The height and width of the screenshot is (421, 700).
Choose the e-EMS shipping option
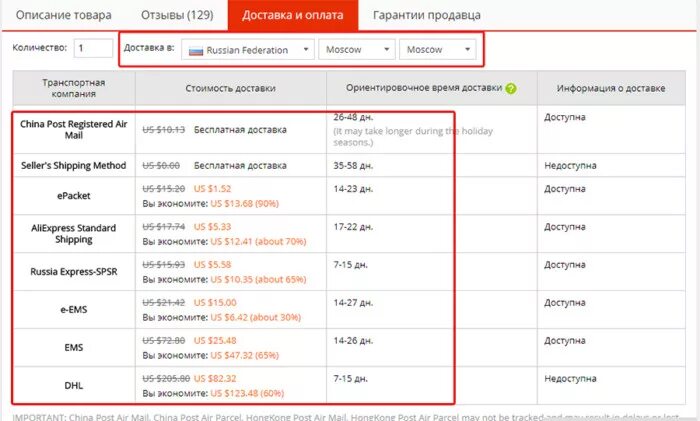pyautogui.click(x=74, y=309)
